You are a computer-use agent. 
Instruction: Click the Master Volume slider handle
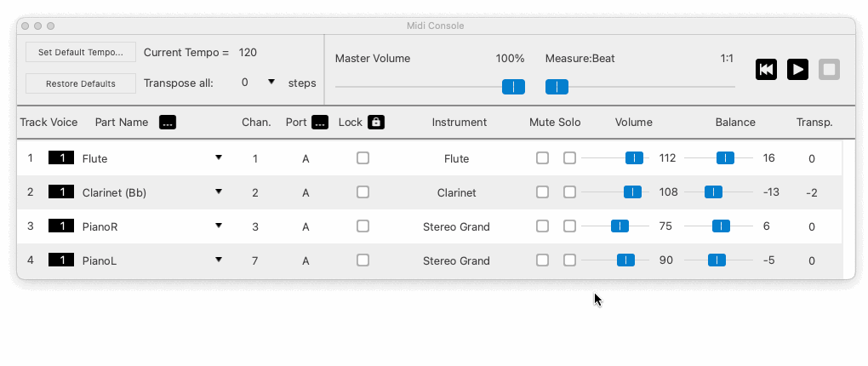pos(513,87)
